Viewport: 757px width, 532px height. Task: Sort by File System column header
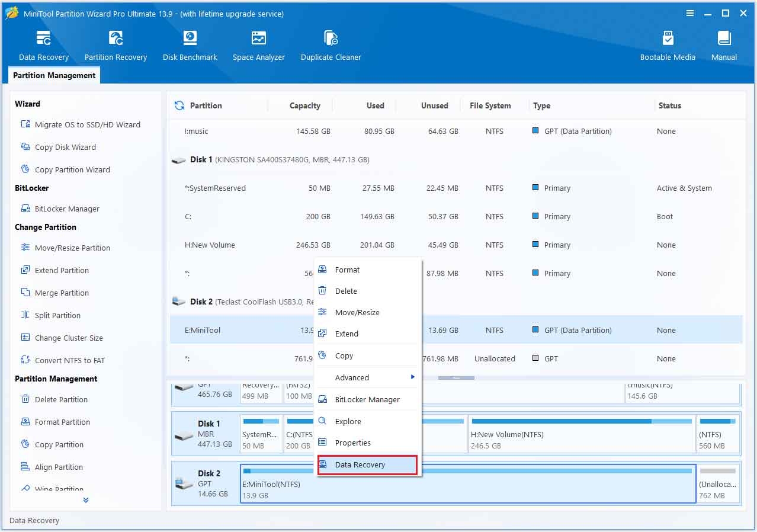pyautogui.click(x=490, y=105)
